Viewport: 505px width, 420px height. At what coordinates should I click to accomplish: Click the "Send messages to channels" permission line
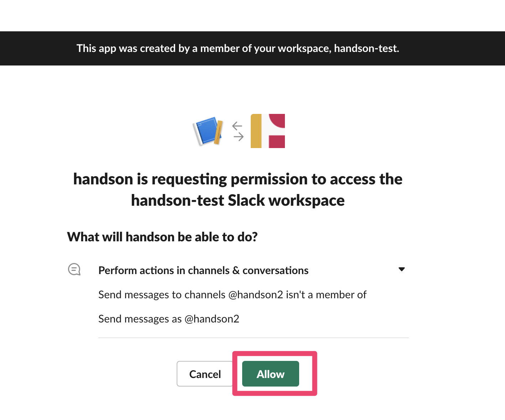coord(232,295)
